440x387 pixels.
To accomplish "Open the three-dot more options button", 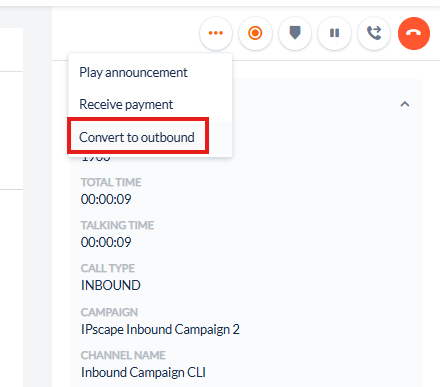I will (216, 33).
